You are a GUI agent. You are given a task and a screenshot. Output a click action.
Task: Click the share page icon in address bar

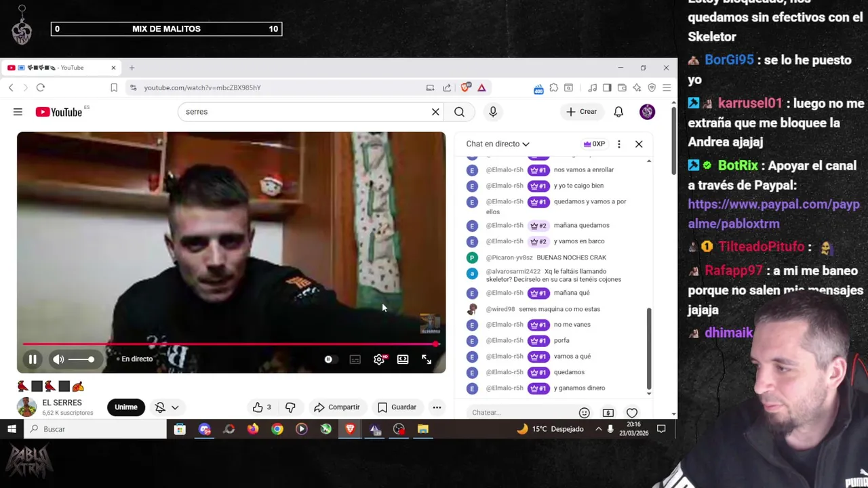point(447,87)
